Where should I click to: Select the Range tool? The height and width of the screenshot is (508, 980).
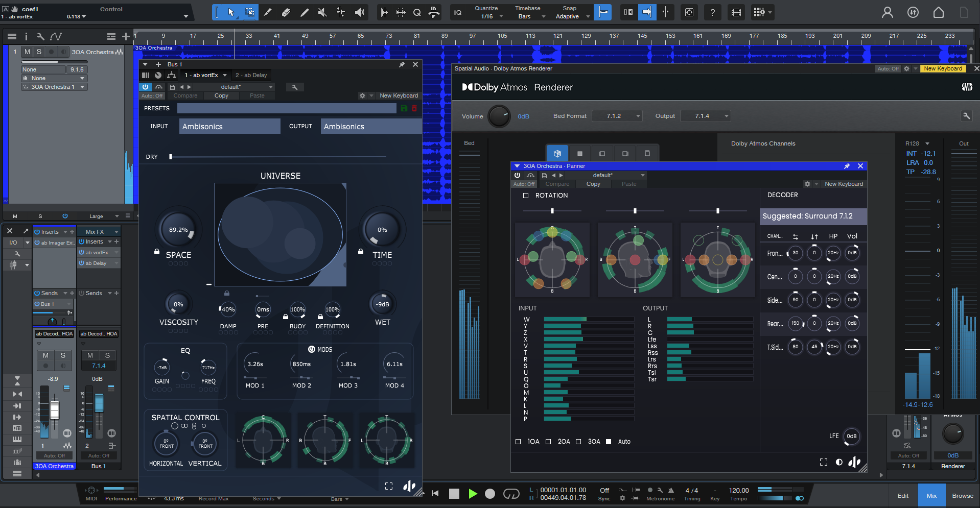pyautogui.click(x=249, y=12)
